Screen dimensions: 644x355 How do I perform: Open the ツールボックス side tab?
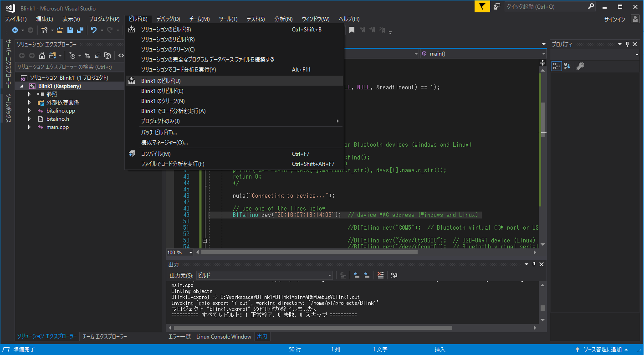tap(8, 108)
